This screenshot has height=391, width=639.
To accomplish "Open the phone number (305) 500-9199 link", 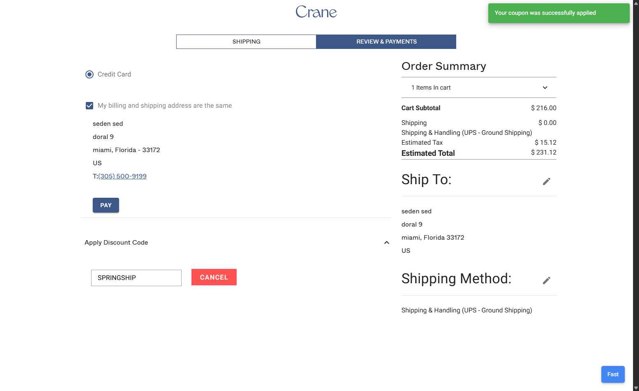I will [122, 177].
